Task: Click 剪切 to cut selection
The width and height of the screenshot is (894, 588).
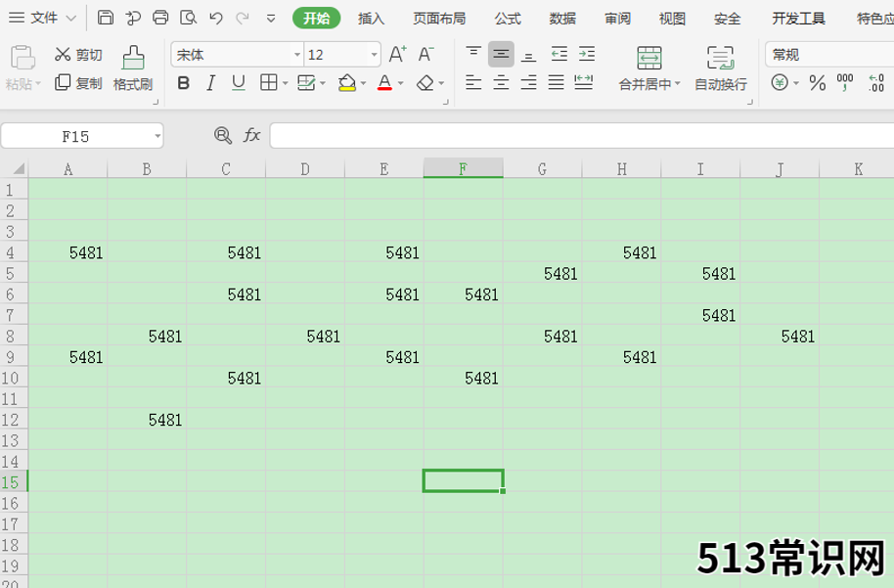Action: coord(78,55)
